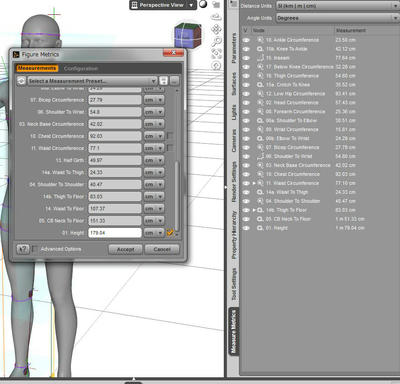This screenshot has width=400, height=384.
Task: Activate the orbit camera control icon
Action: 216,17
